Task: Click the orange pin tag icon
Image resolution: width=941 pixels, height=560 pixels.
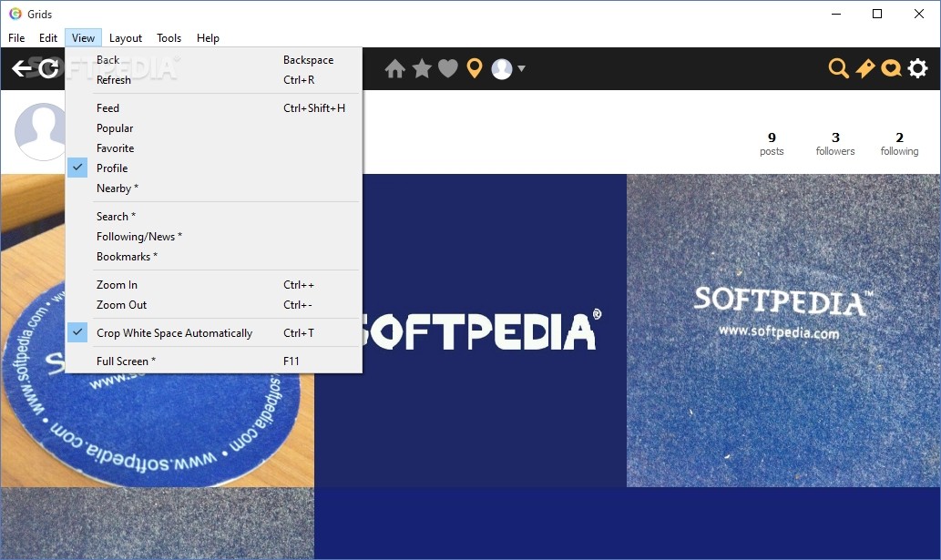Action: (864, 68)
